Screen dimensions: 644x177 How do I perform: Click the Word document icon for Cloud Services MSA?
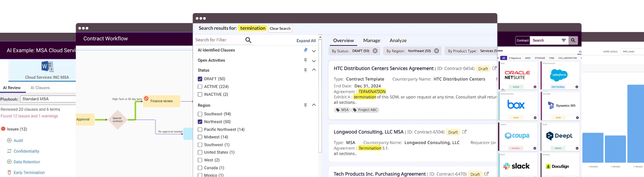point(47,66)
